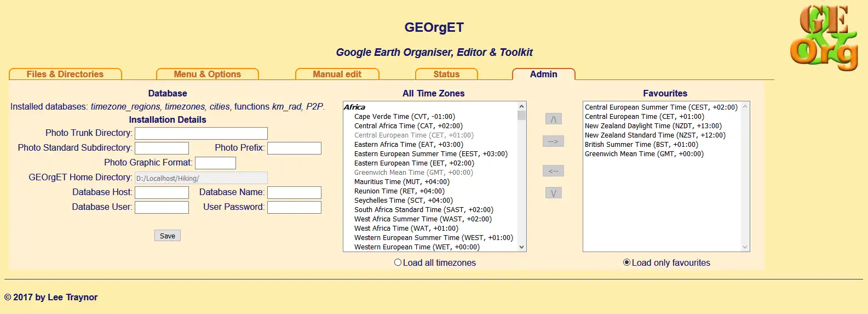Select the Admin tab
The width and height of the screenshot is (868, 314).
(543, 74)
